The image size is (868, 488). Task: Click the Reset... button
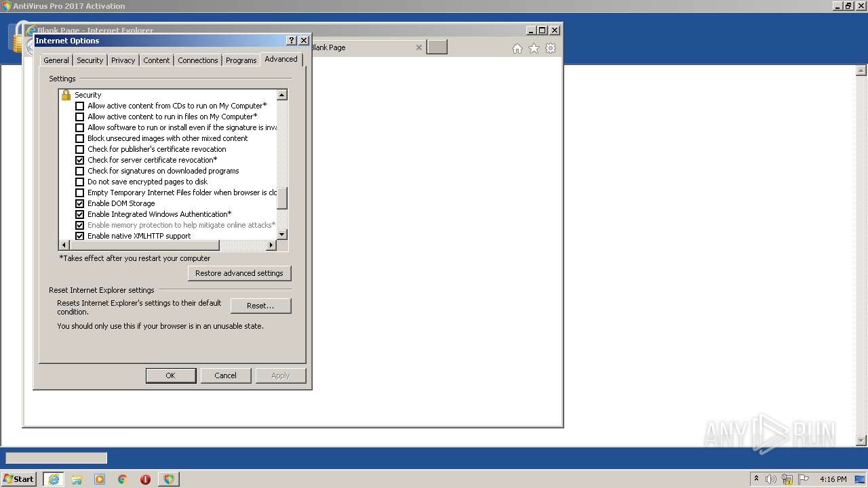click(260, 306)
